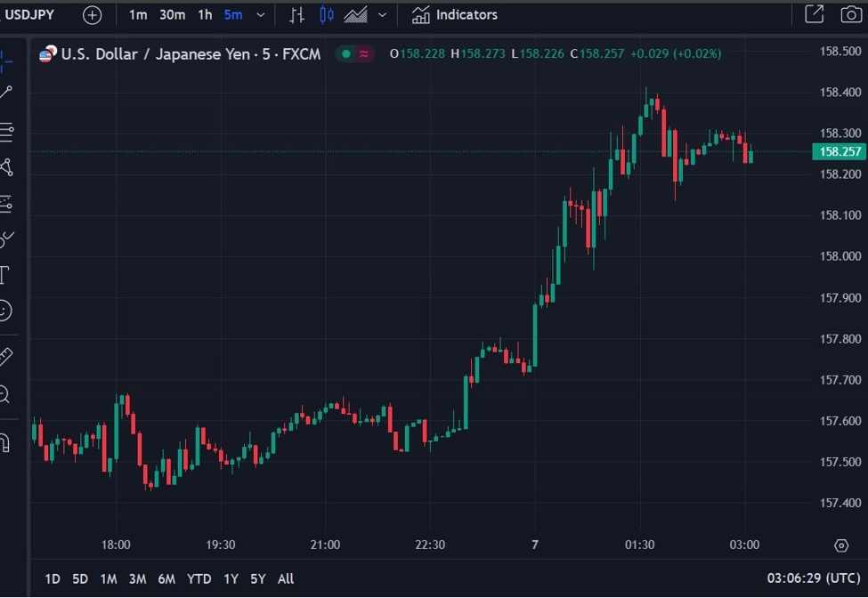Select the text annotation tool
Viewport: 868px width, 598px height.
4,274
